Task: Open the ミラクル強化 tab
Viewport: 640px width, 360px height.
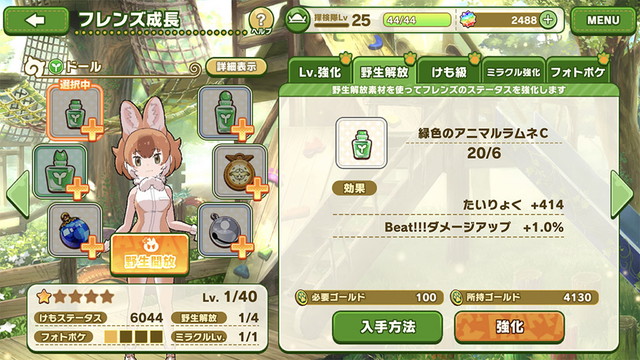Action: (513, 72)
